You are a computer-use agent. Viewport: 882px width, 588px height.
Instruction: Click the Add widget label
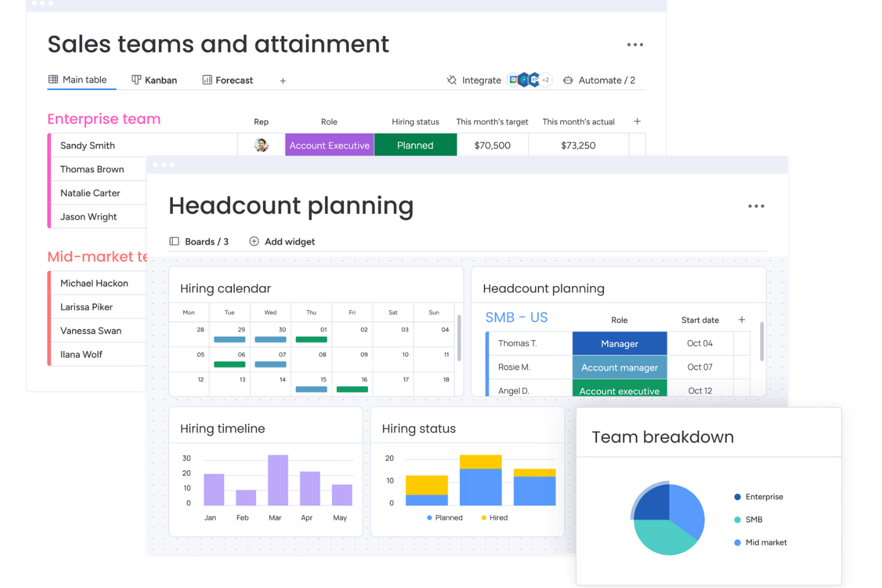[x=290, y=241]
